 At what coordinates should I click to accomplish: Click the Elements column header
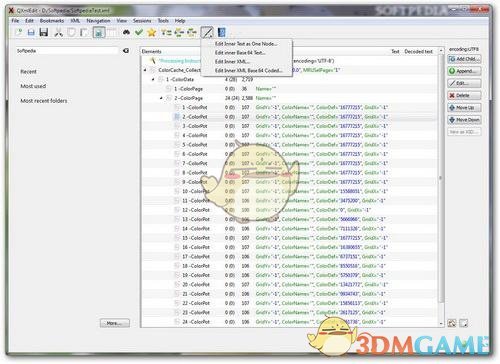pos(152,51)
